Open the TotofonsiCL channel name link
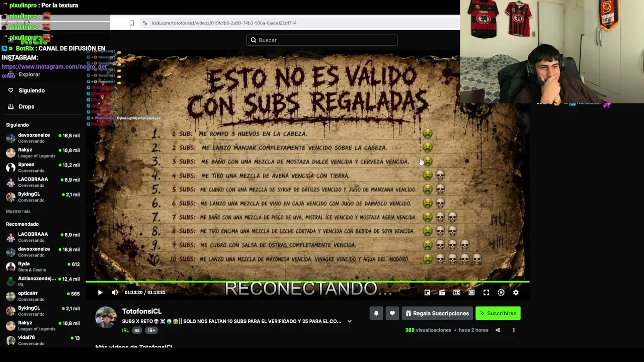The height and width of the screenshot is (362, 644). click(x=142, y=311)
